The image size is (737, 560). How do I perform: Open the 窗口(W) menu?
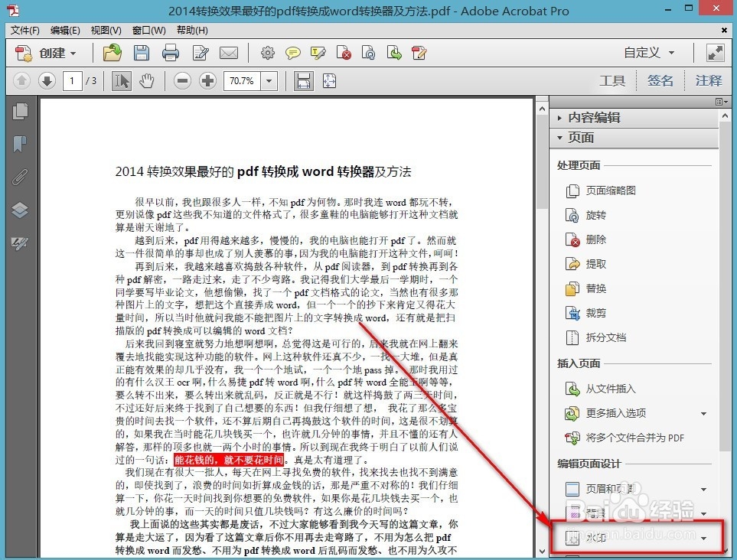pos(148,31)
